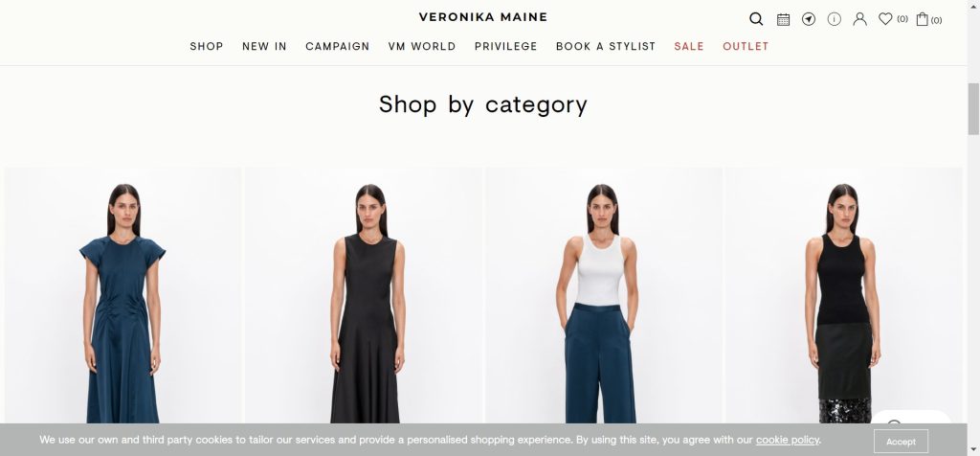Select BOOK A STYLIST link
This screenshot has height=456, width=980.
click(606, 46)
